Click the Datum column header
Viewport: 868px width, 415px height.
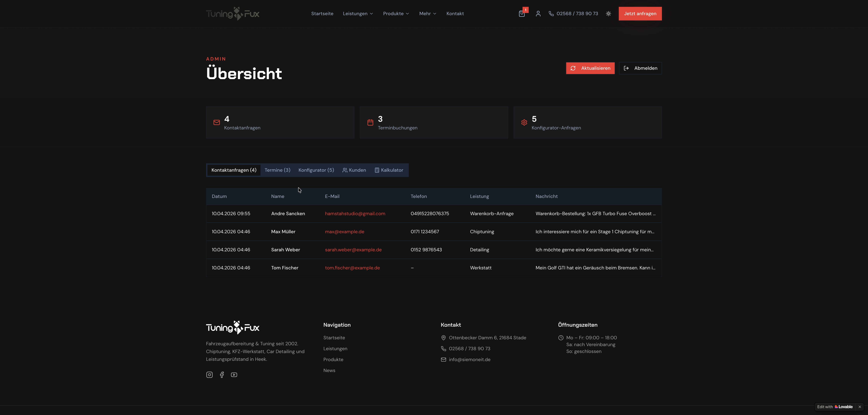tap(219, 197)
